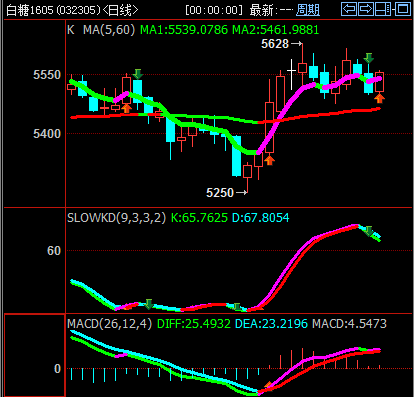Click the white crosshair doji candle

(292, 71)
